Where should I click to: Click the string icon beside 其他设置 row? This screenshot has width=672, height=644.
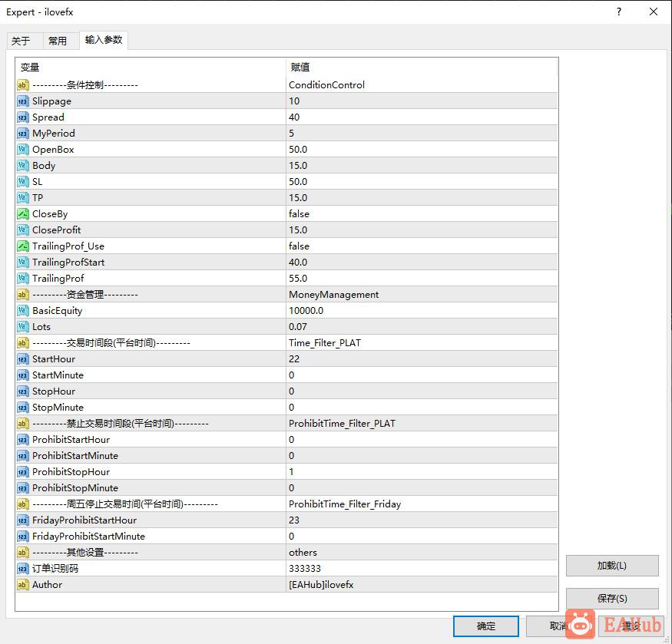(23, 553)
